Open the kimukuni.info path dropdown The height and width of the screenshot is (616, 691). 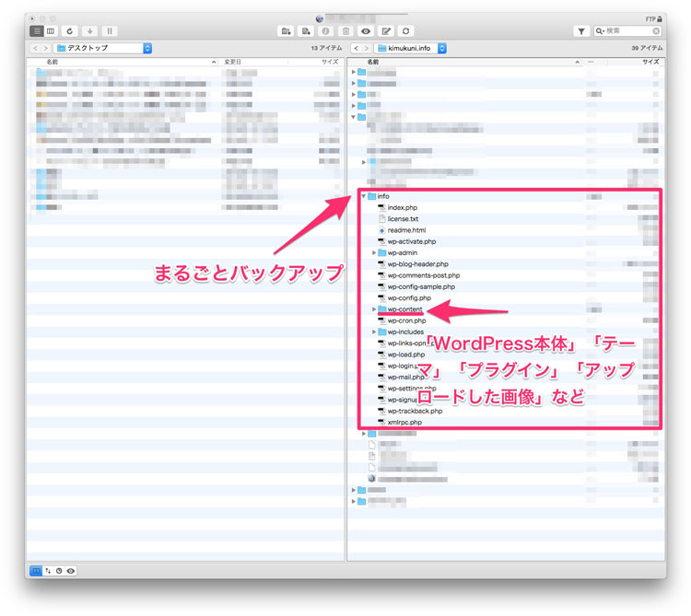[410, 48]
